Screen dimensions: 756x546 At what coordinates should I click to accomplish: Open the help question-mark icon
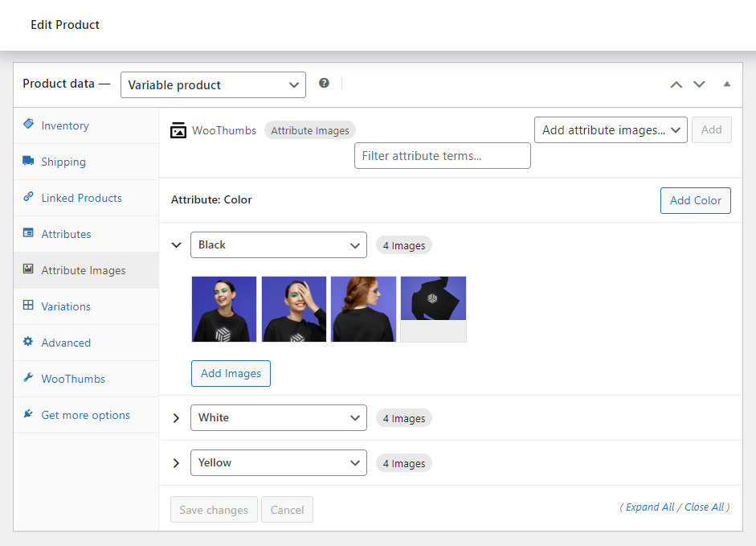tap(324, 82)
